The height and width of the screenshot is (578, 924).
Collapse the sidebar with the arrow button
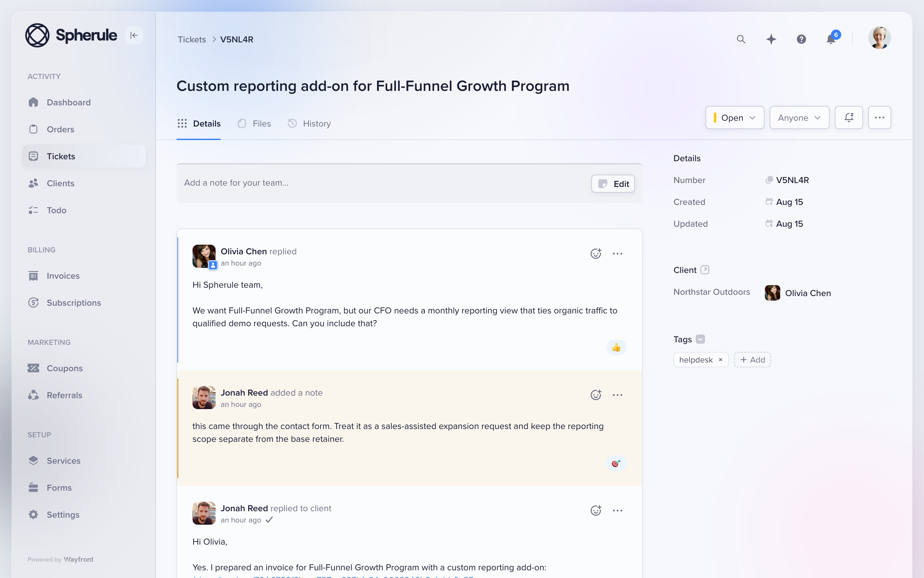[134, 36]
